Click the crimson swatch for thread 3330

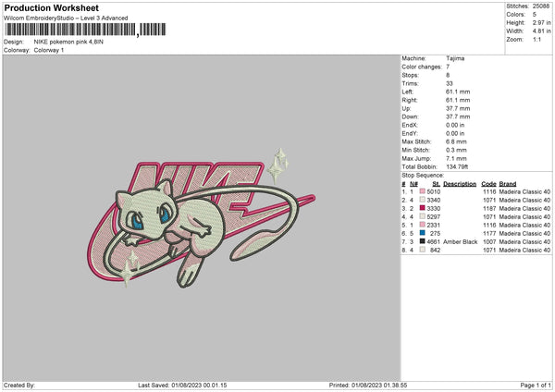(x=423, y=208)
